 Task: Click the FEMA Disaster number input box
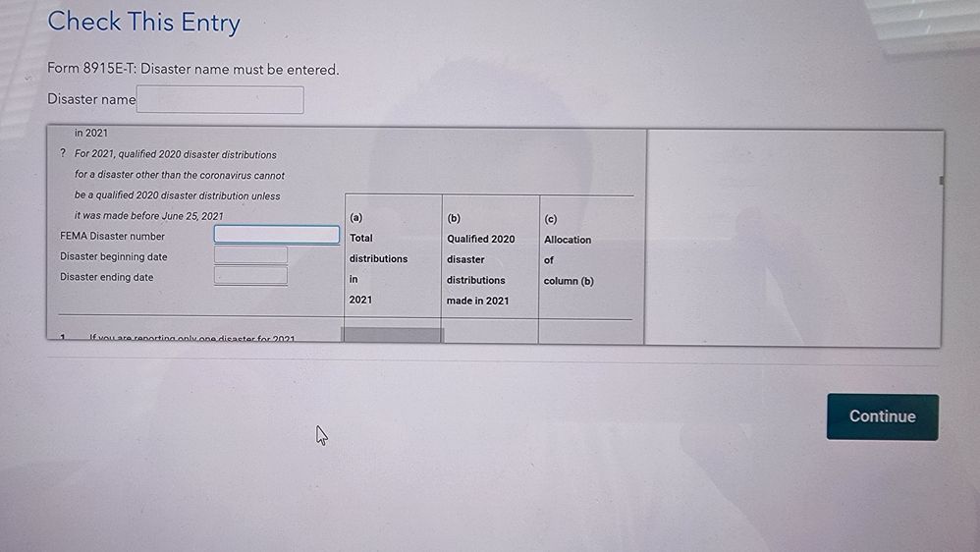click(277, 235)
